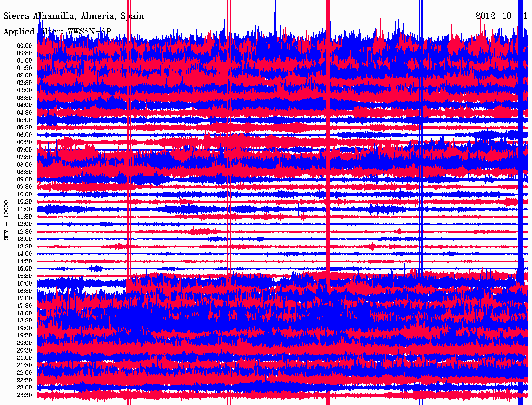Select the 10:00 time label
The height and width of the screenshot is (405, 532).
pos(24,194)
